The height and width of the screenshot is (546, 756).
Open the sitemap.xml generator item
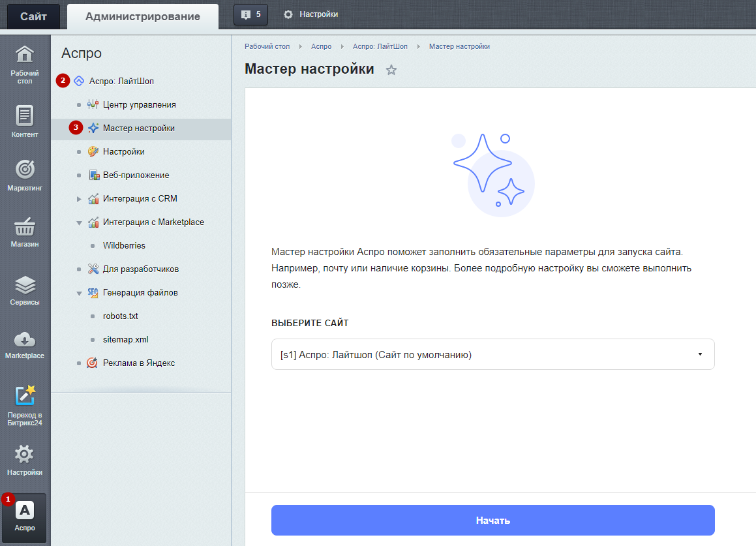(x=125, y=340)
